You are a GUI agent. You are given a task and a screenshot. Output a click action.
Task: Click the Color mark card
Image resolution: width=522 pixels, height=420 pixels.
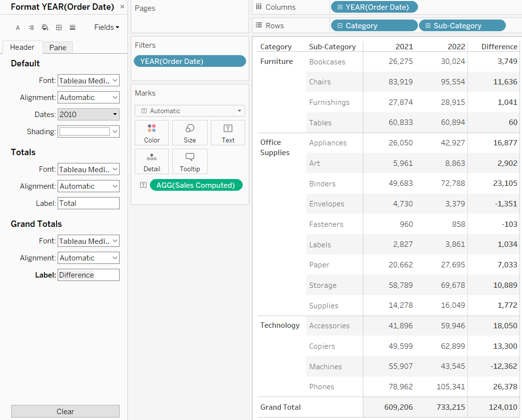[x=152, y=133]
